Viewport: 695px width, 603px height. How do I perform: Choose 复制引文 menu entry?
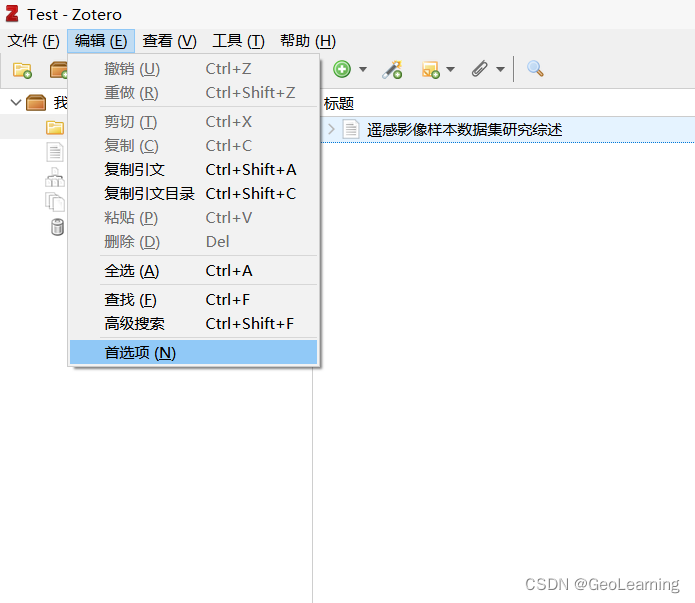coord(193,169)
